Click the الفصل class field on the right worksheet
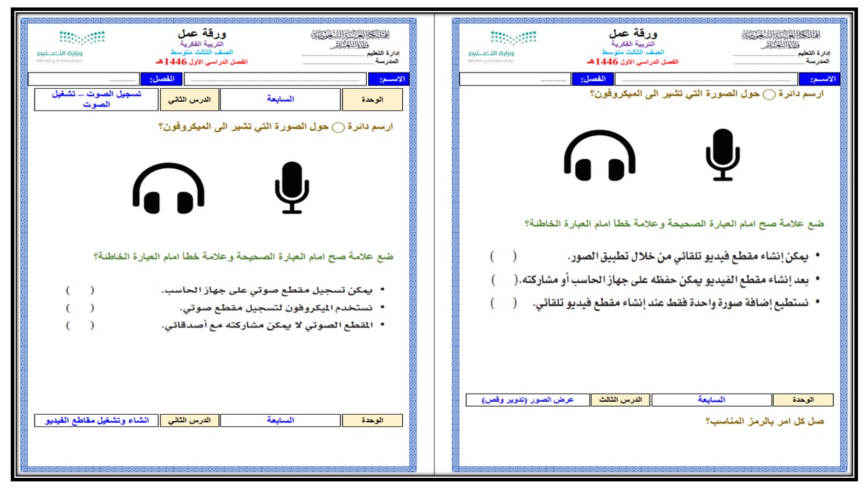Image resolution: width=868 pixels, height=488 pixels. (x=515, y=79)
